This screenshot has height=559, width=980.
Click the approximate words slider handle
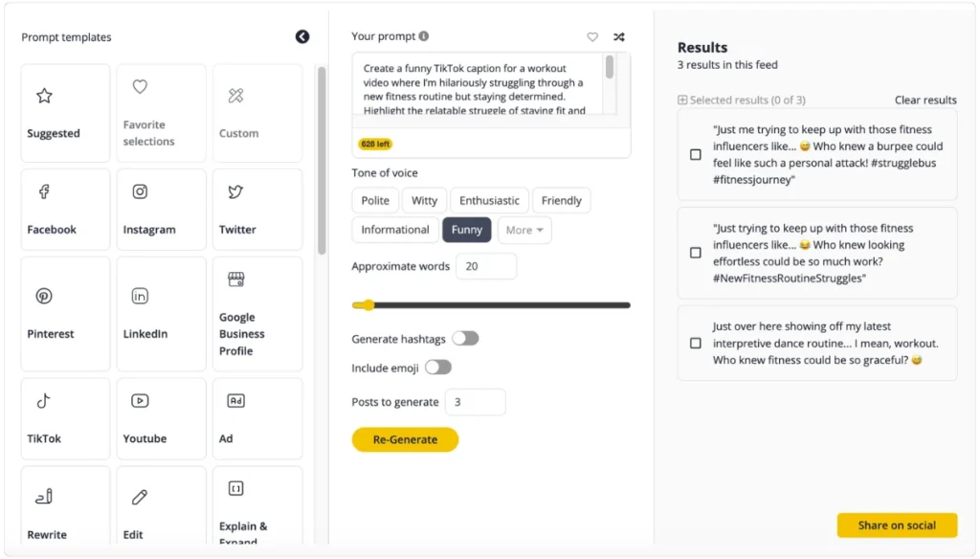pyautogui.click(x=368, y=305)
